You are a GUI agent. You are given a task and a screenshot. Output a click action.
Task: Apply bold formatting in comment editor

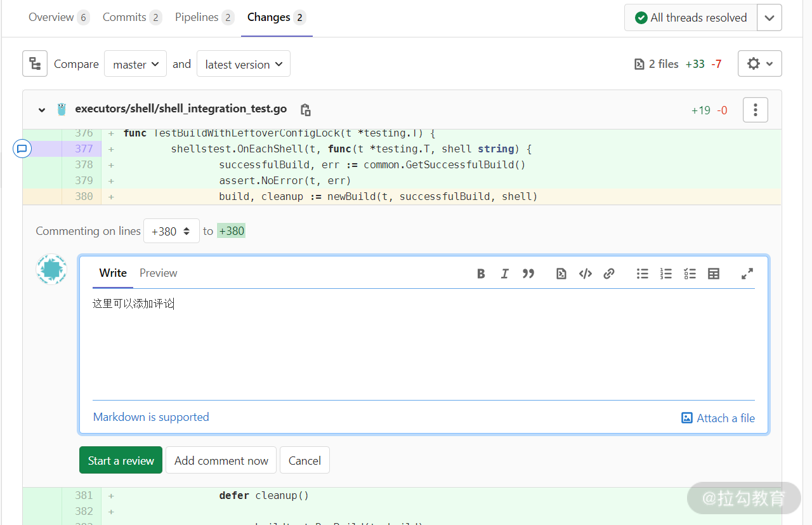(481, 274)
